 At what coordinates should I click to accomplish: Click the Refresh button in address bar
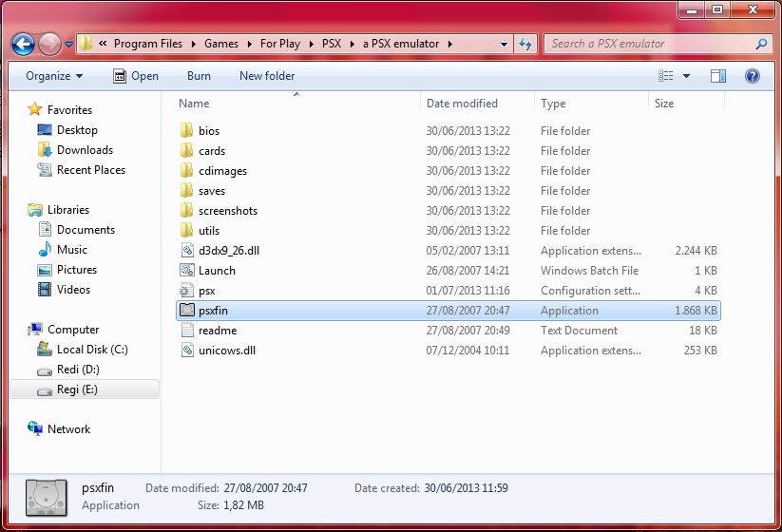525,44
